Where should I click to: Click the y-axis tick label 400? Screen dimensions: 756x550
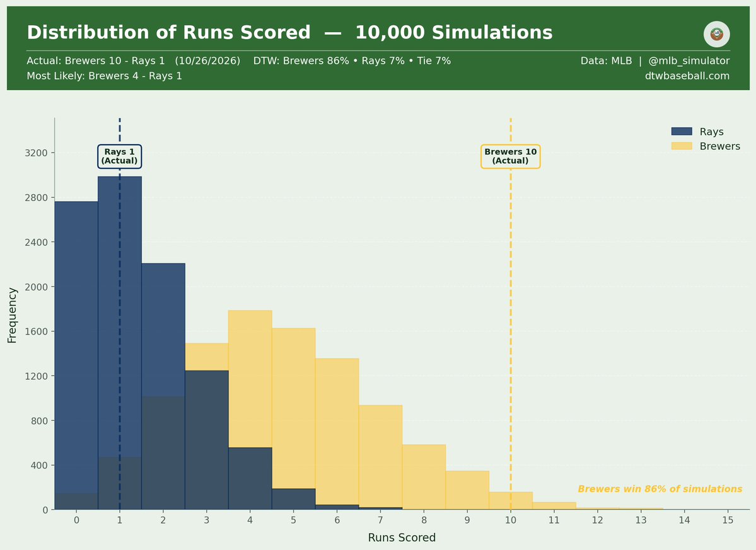(x=39, y=465)
